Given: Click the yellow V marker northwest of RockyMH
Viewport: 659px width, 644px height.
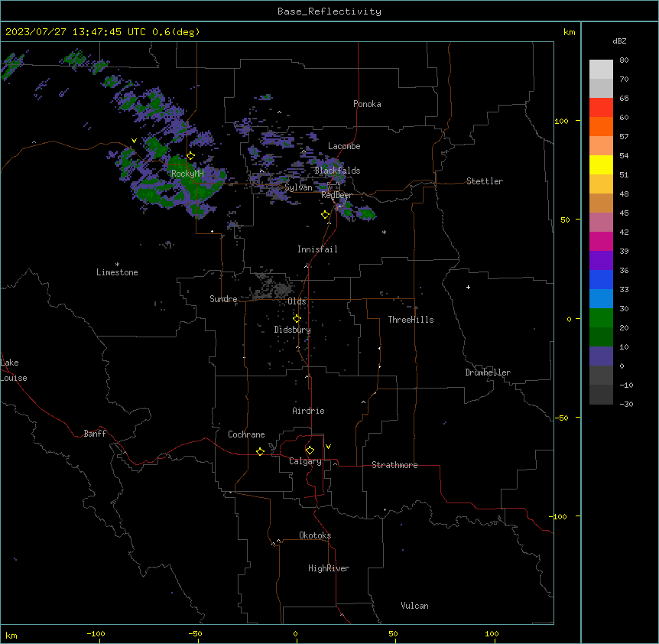Looking at the screenshot, I should click(x=134, y=141).
